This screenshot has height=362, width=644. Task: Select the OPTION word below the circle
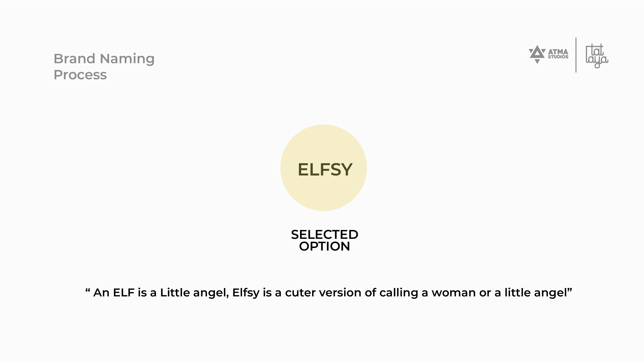pyautogui.click(x=325, y=246)
